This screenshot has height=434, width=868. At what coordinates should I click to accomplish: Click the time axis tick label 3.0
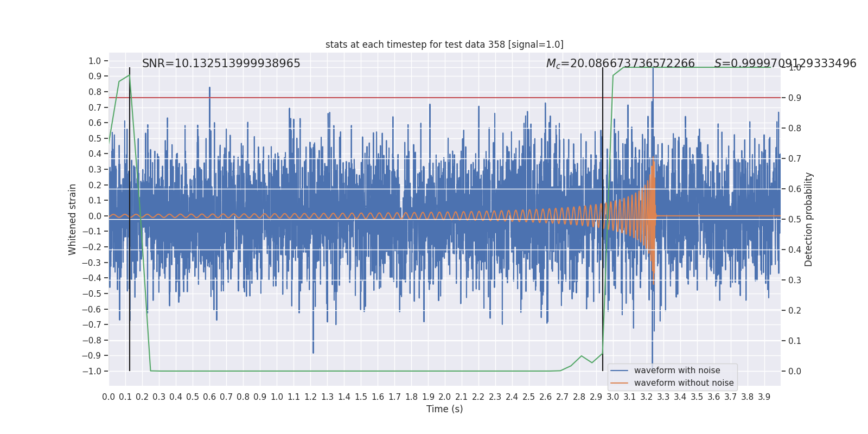click(x=613, y=397)
